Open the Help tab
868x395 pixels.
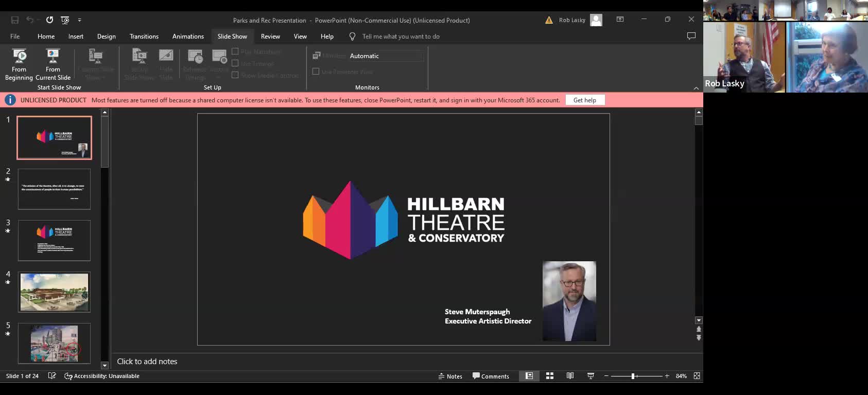pyautogui.click(x=327, y=37)
